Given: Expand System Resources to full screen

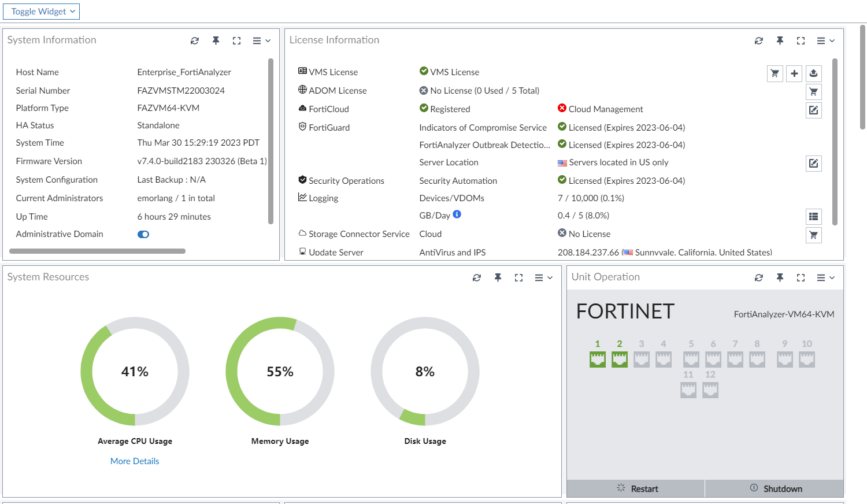Looking at the screenshot, I should [518, 277].
